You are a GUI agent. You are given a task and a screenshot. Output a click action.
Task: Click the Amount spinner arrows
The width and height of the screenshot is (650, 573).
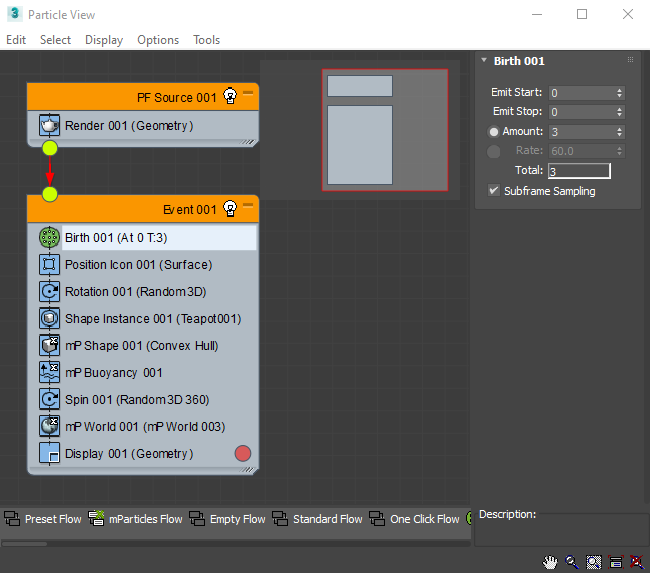(619, 132)
